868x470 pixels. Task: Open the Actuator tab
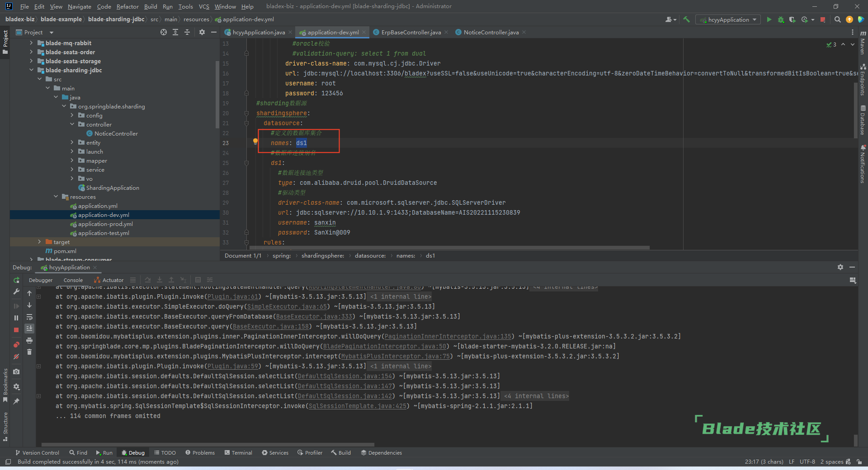[108, 280]
